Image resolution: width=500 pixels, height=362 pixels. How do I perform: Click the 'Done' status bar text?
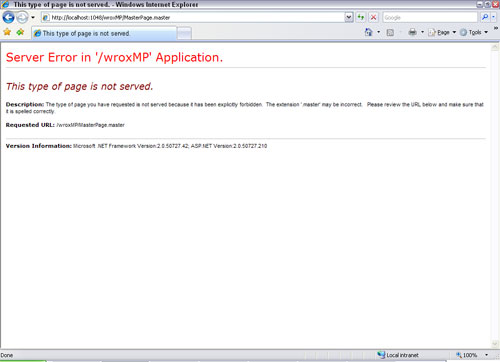point(7,355)
